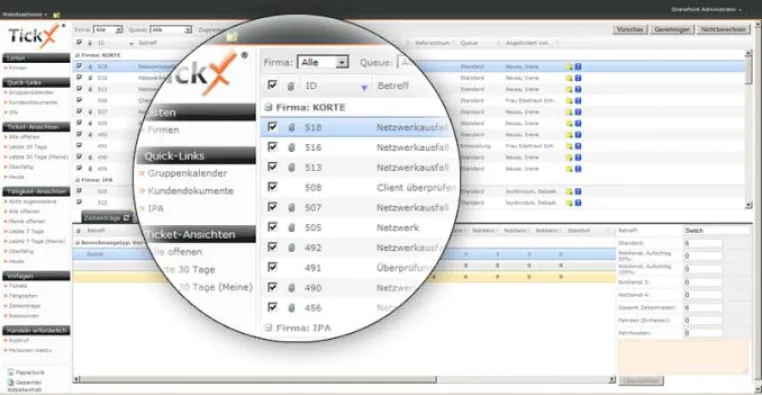Toggle checkbox of ticket 508 in magnified view
Screen dimensions: 762x395
[272, 187]
